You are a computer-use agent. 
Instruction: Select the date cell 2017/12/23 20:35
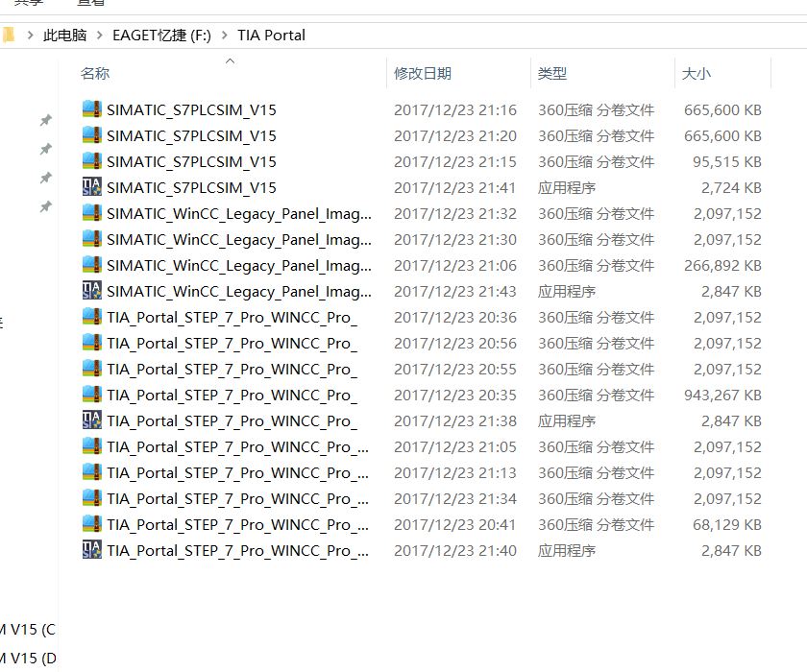455,395
